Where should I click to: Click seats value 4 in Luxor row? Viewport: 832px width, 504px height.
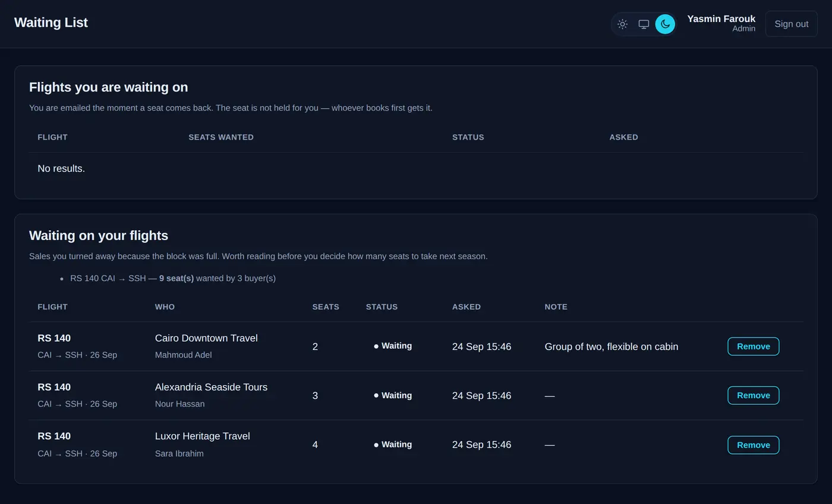[x=315, y=445]
